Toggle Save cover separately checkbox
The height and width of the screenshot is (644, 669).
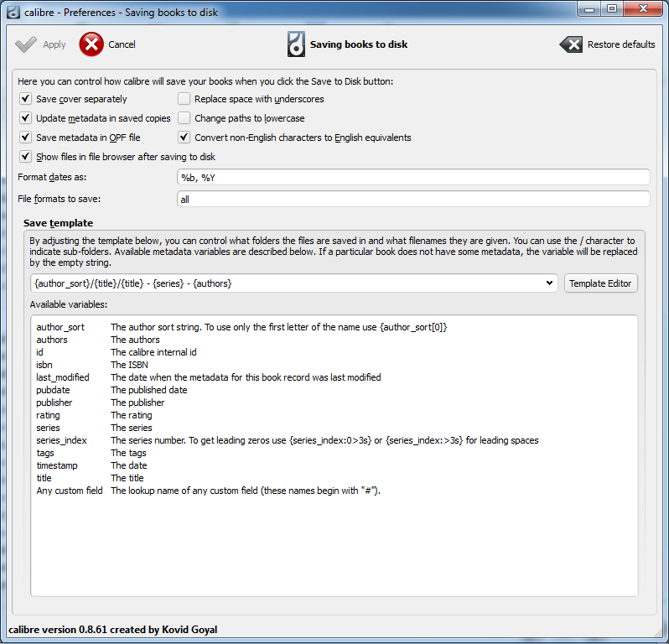[x=26, y=99]
